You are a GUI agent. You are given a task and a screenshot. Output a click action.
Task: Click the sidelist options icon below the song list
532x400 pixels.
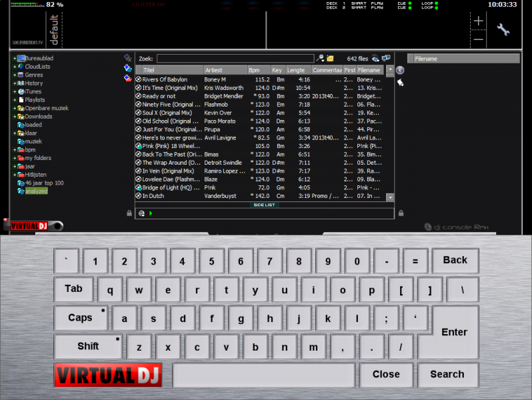click(x=141, y=213)
